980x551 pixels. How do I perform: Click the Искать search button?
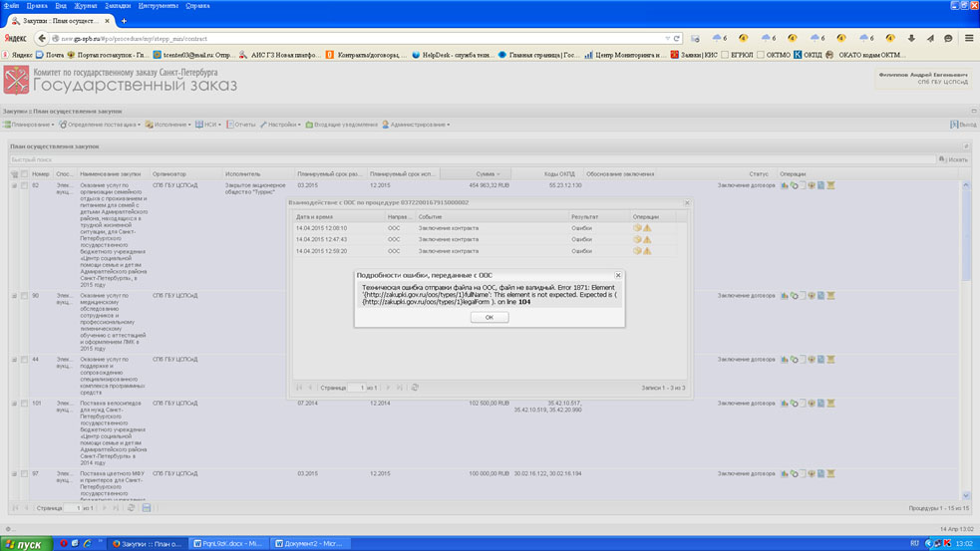[953, 159]
